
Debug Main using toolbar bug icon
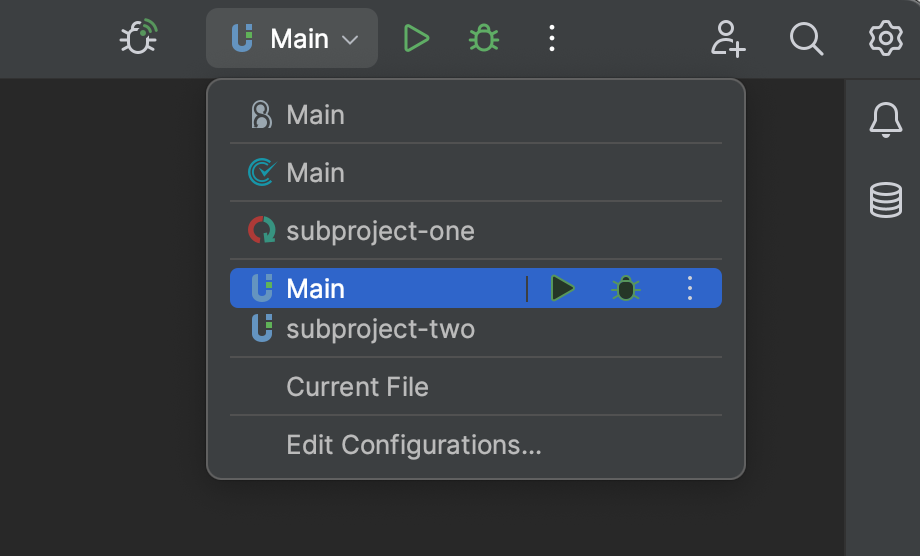point(484,39)
